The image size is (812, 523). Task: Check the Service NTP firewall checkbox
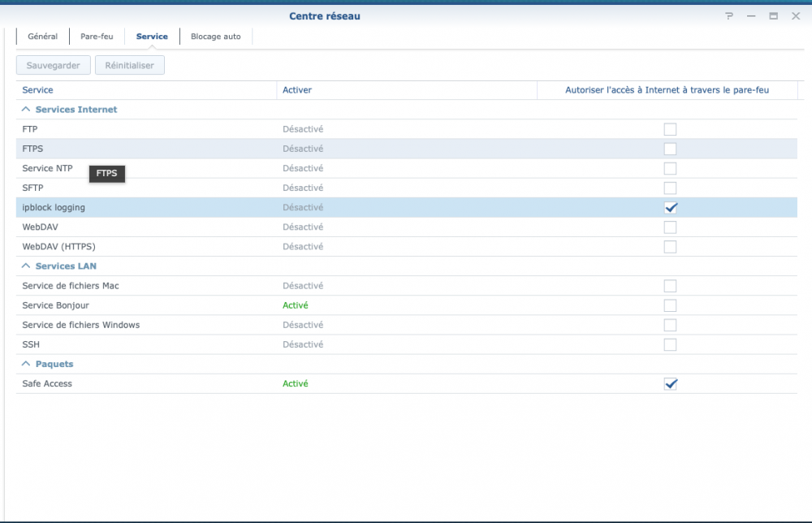pos(670,168)
